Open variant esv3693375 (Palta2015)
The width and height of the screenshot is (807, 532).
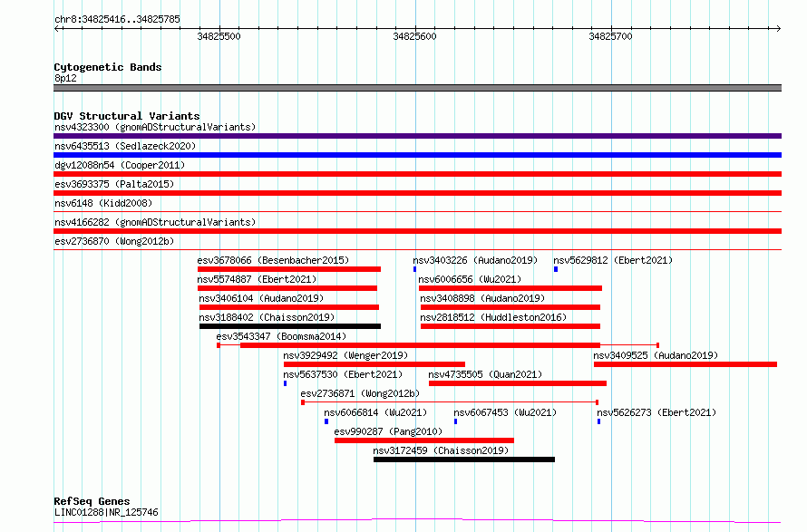tap(114, 184)
